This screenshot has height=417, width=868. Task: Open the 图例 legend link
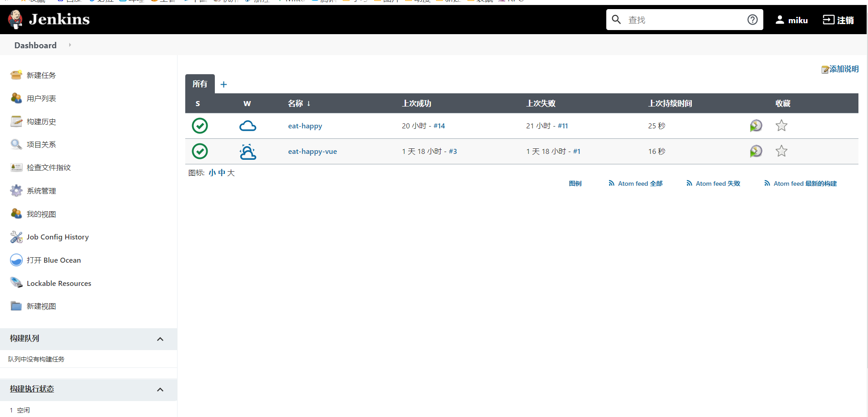point(575,183)
